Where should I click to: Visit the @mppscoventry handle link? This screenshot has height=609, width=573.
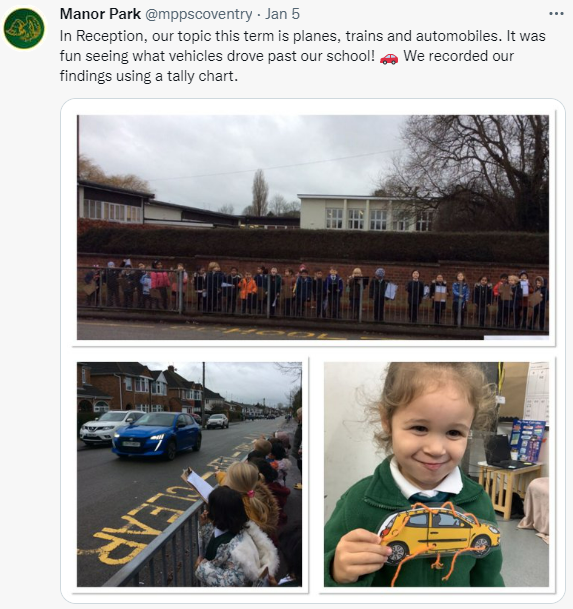coord(199,14)
